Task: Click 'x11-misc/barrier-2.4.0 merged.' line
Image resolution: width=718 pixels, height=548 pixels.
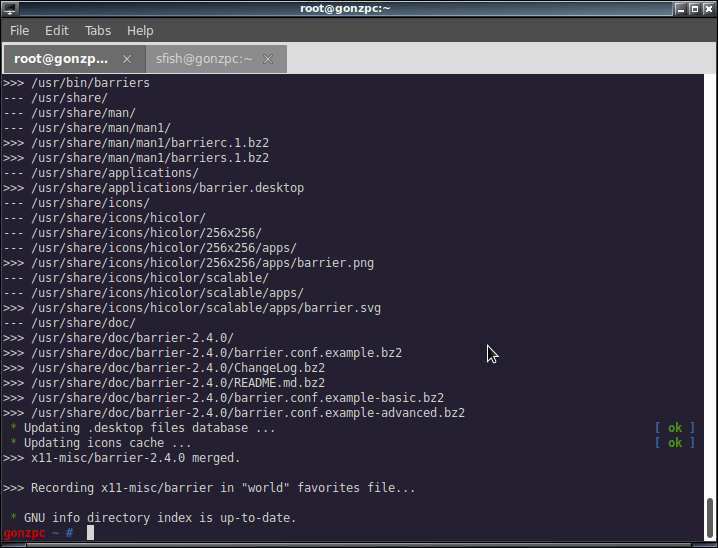Action: point(121,458)
